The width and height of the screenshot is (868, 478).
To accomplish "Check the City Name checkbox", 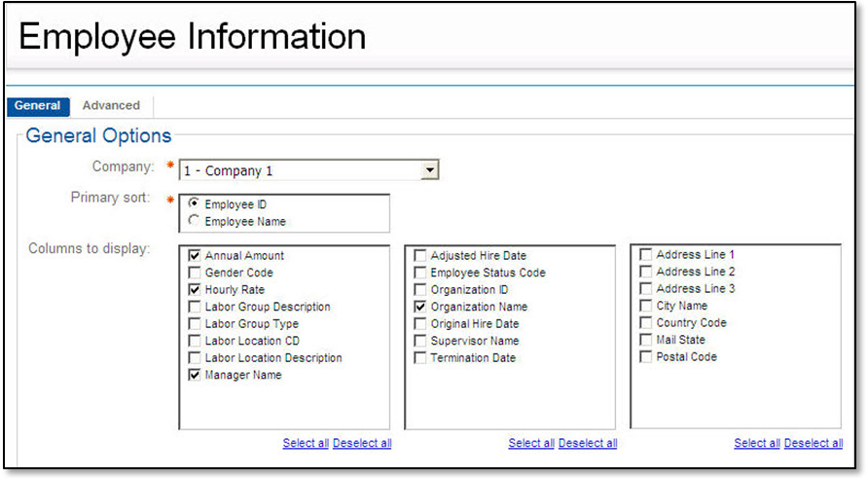I will (x=645, y=306).
